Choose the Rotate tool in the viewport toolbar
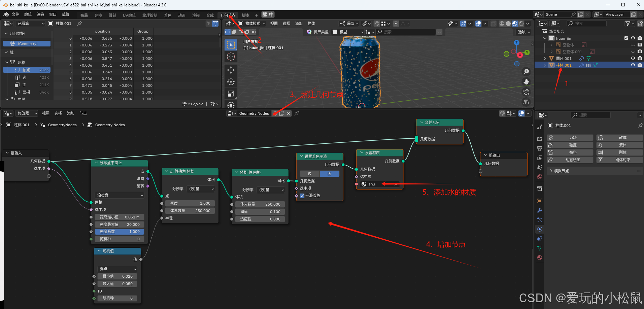This screenshot has height=309, width=644. click(x=231, y=82)
